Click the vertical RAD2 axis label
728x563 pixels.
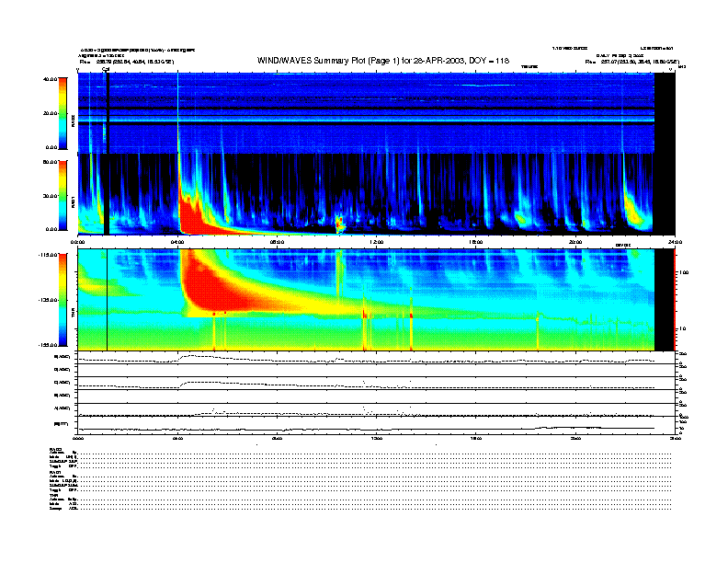coord(73,121)
